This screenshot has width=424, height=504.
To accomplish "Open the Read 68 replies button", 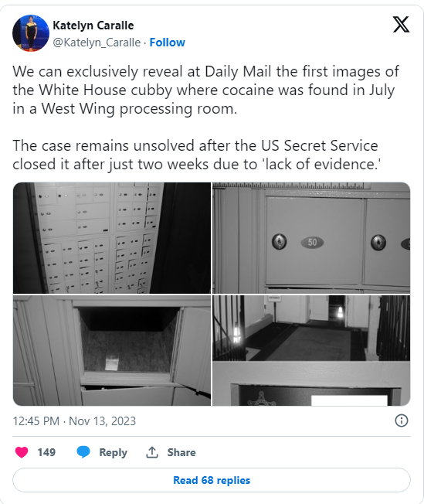I will coord(212,480).
